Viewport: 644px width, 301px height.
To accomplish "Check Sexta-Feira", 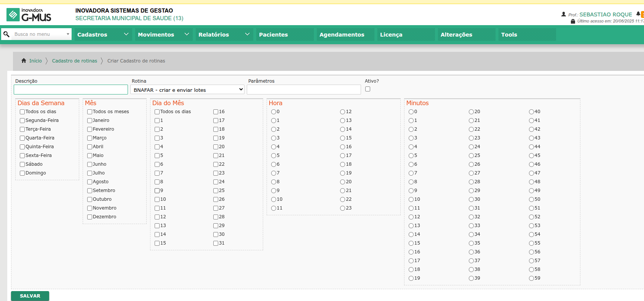I will point(22,156).
